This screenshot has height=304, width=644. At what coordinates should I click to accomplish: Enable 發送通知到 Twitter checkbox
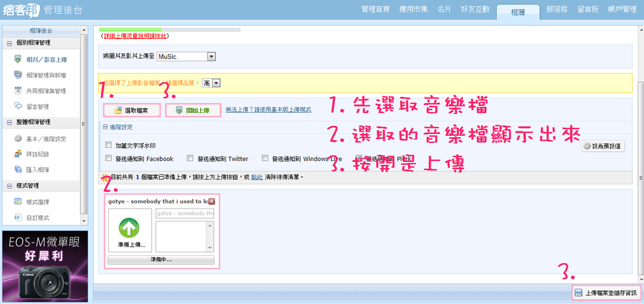pos(190,158)
